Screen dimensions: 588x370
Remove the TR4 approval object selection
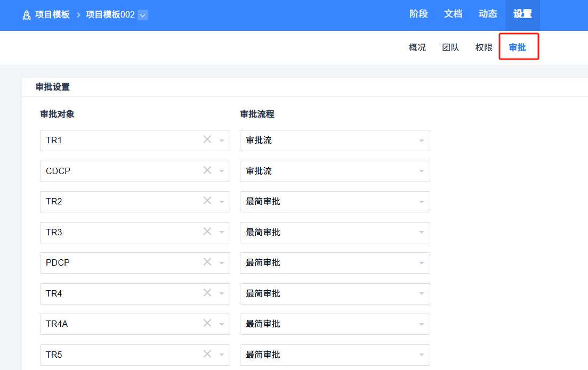(207, 293)
